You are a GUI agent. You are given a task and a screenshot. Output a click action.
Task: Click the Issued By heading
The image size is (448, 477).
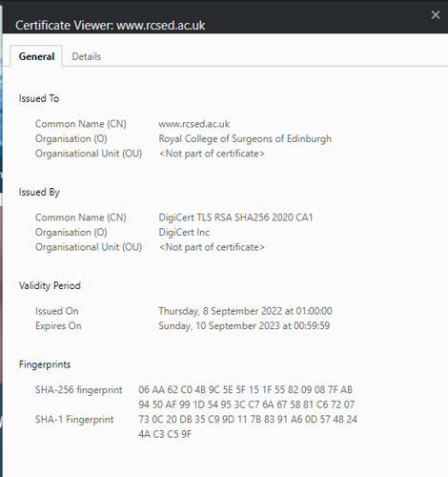(x=39, y=193)
